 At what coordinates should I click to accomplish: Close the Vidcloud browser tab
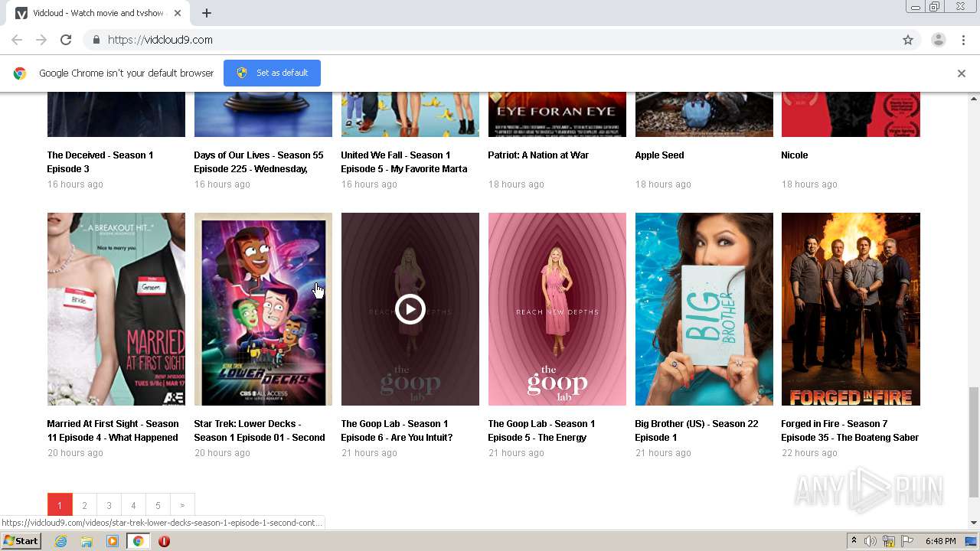click(178, 13)
